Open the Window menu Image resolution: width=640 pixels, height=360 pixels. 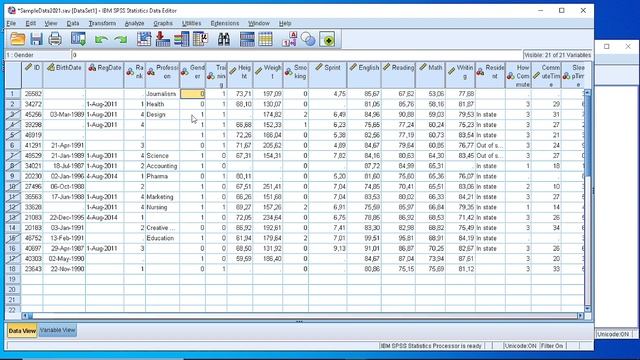pos(259,23)
